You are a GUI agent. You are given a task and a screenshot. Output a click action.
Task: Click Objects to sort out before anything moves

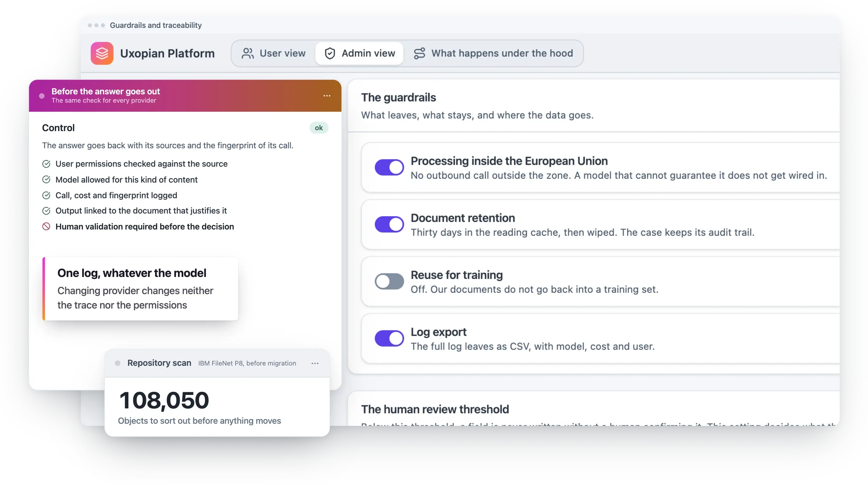[x=199, y=421]
